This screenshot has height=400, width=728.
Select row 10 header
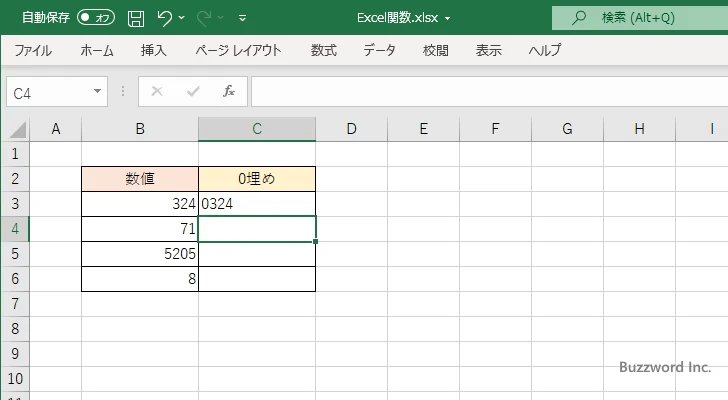pos(15,379)
